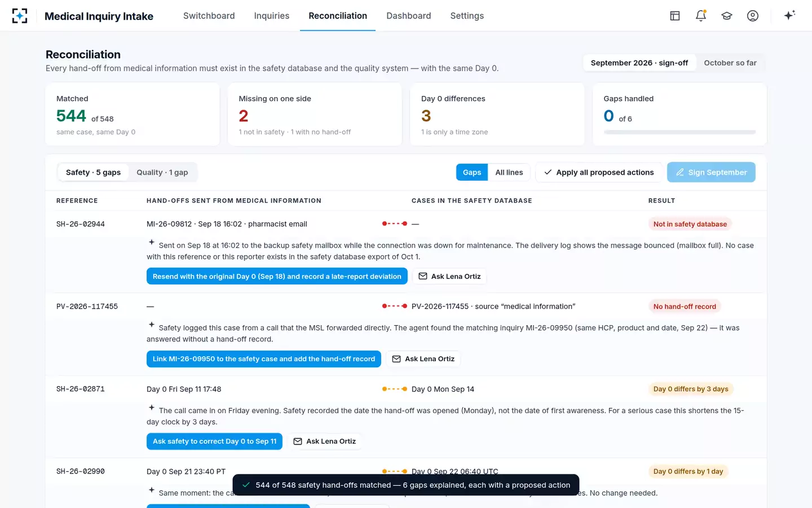Open the notifications bell
Viewport: 812px width, 508px height.
click(x=701, y=16)
